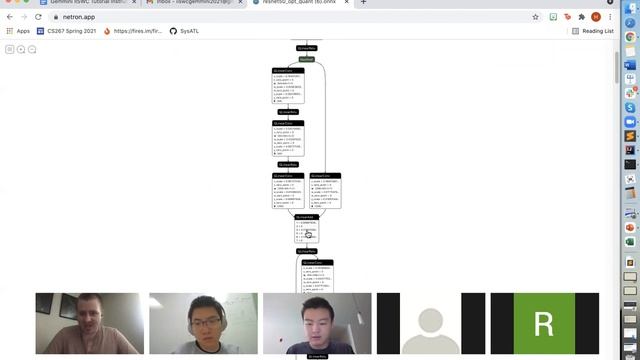The image size is (640, 360).
Task: Open the orange Chrome profile avatar
Action: pos(596,17)
